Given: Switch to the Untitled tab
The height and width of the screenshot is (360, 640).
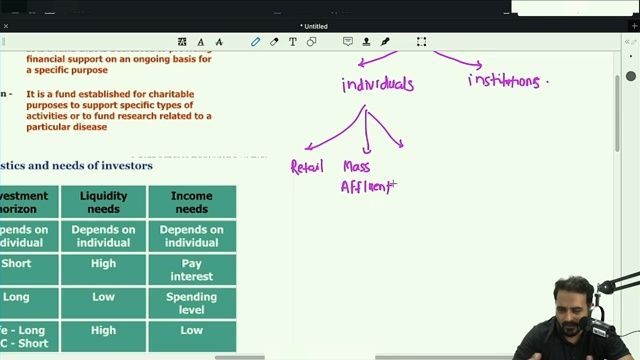Looking at the screenshot, I should (314, 26).
